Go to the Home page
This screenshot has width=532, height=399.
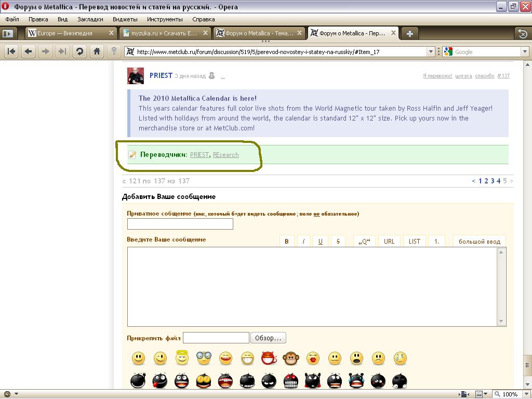click(97, 51)
